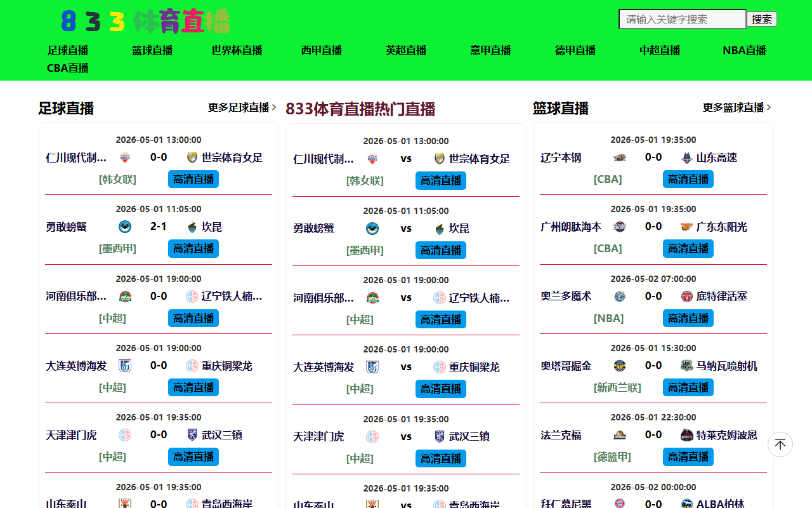Click 高清直播 for 仁川现代制 in 热门直播 column
812x508 pixels.
(441, 180)
